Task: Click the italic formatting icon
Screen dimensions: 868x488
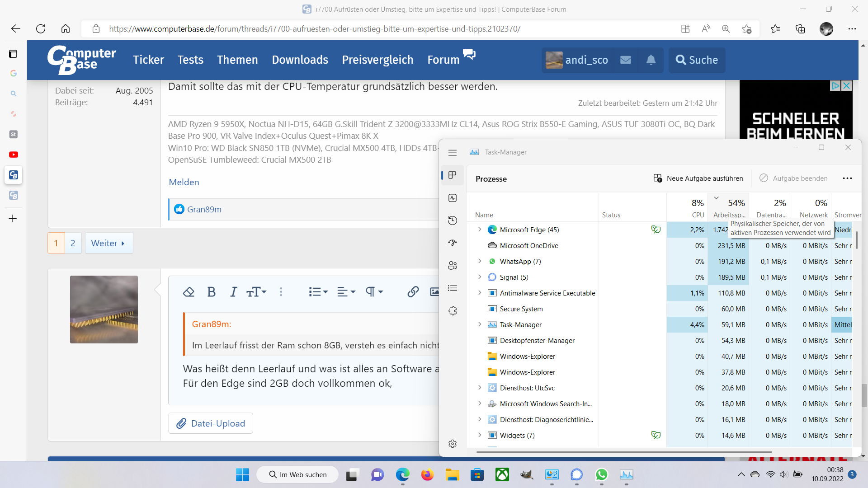Action: [x=233, y=292]
